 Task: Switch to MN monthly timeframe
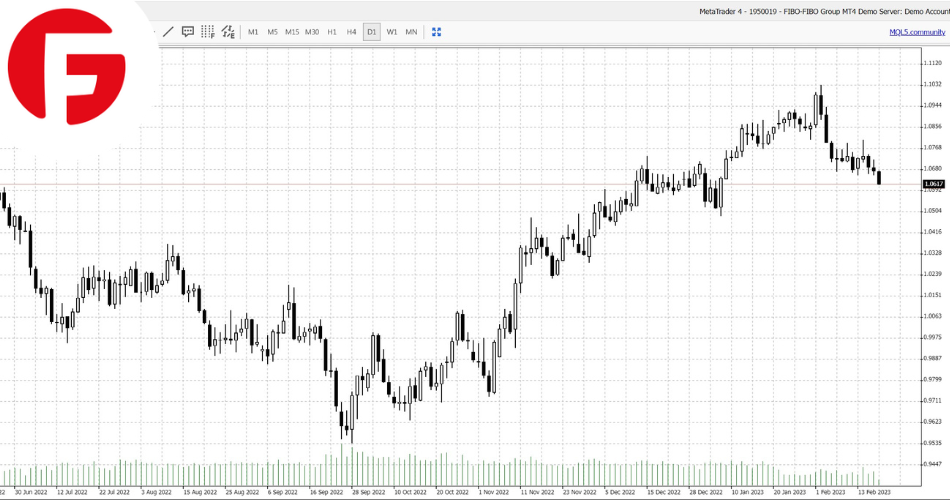pos(411,32)
